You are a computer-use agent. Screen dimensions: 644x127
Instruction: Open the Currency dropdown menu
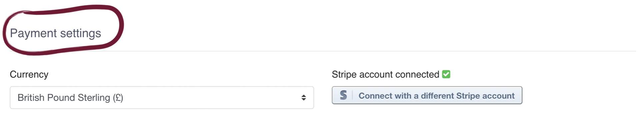point(162,98)
